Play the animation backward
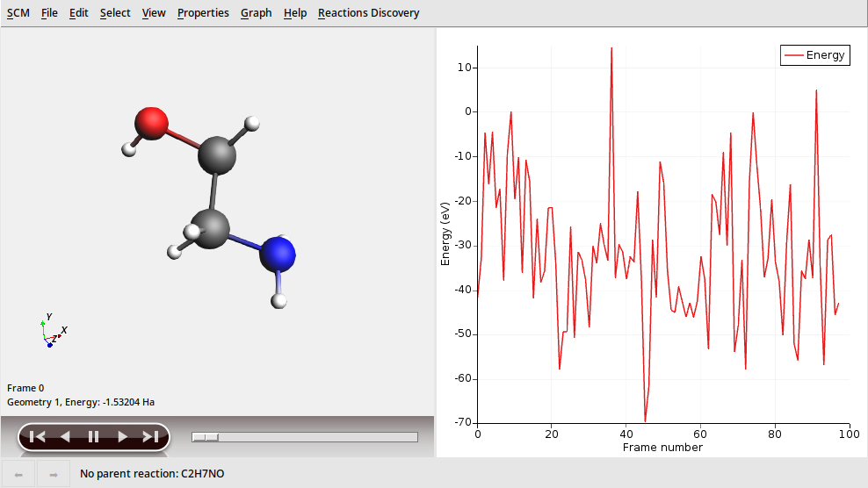 pyautogui.click(x=65, y=436)
